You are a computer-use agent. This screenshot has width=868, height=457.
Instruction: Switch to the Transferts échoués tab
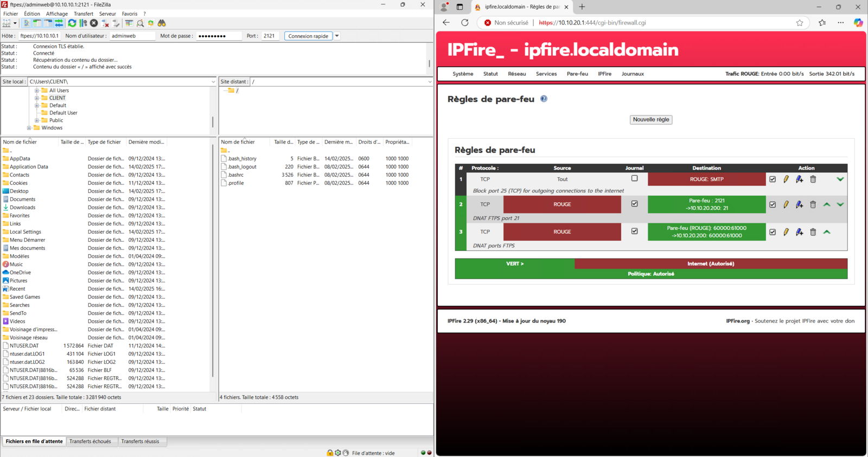(x=90, y=441)
